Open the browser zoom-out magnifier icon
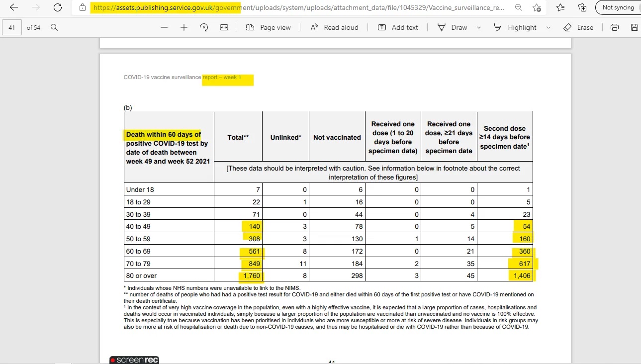Screen dimensions: 641x364 pyautogui.click(x=519, y=7)
